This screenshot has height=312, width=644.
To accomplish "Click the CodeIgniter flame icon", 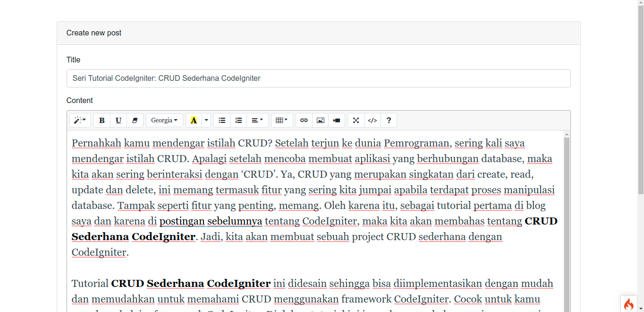I will pyautogui.click(x=628, y=304).
